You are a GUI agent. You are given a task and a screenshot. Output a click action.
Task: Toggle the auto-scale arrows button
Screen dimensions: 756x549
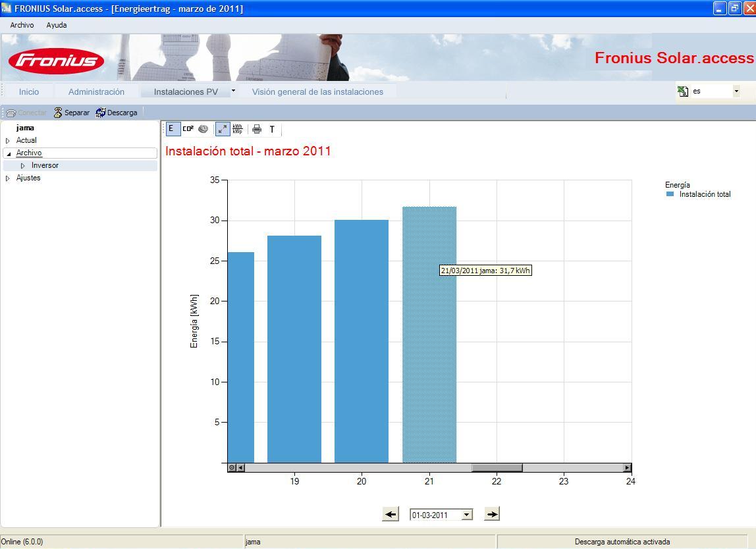point(223,129)
